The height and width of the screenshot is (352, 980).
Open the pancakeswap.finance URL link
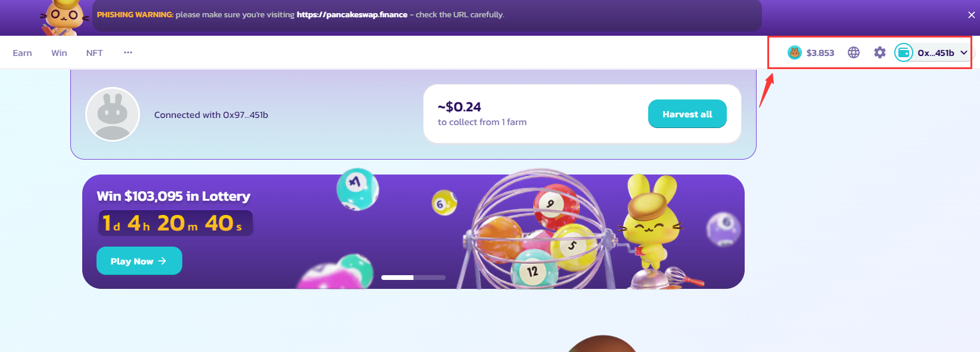coord(352,14)
